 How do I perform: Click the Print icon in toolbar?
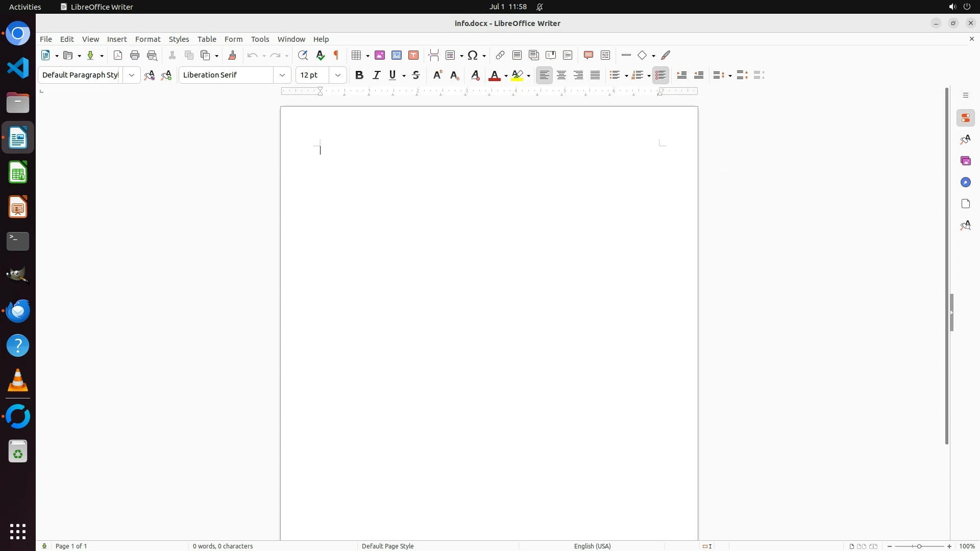(x=135, y=56)
